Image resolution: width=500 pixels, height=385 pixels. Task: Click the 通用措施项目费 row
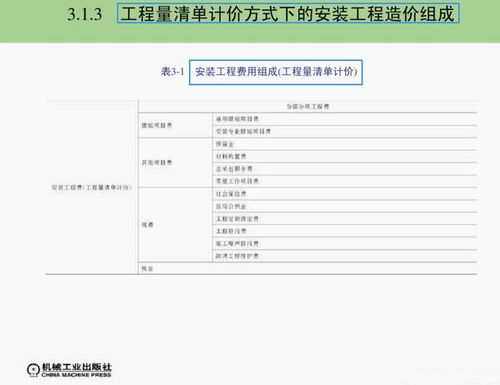tap(345, 119)
